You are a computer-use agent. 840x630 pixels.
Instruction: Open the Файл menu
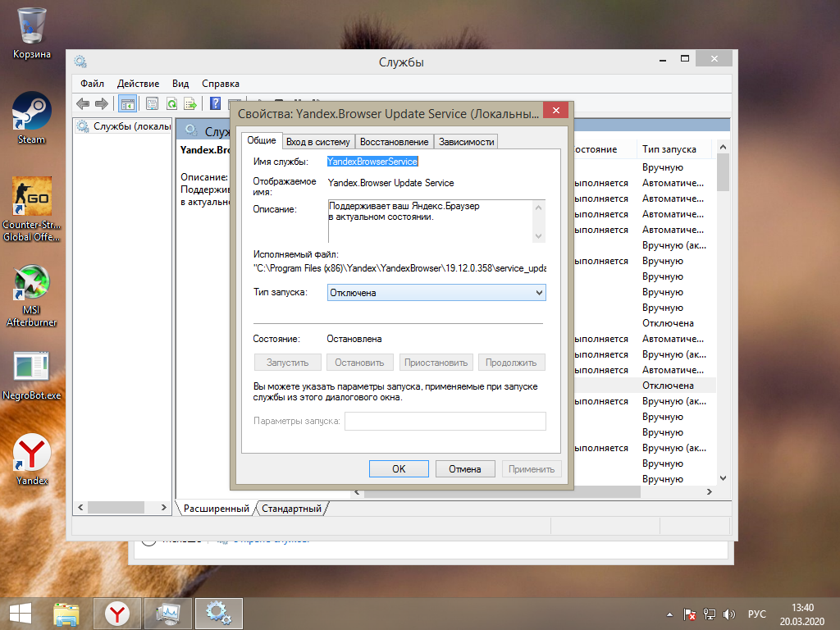(92, 84)
